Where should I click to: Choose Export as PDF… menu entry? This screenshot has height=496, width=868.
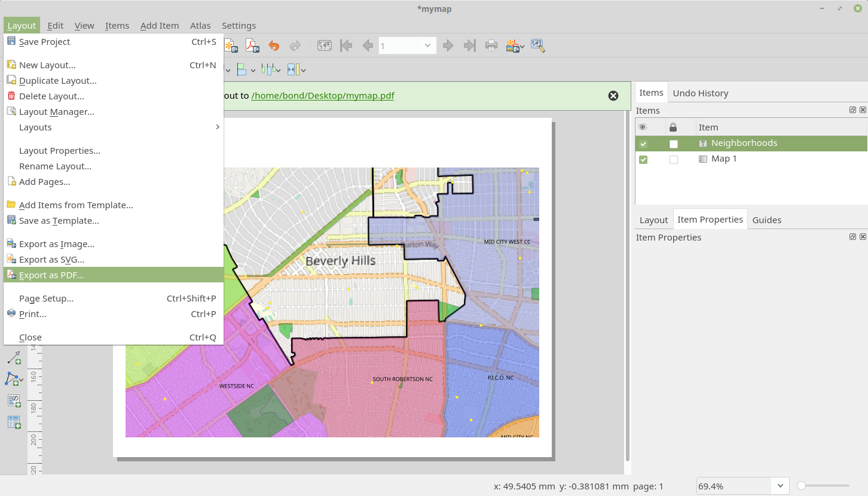[114, 275]
